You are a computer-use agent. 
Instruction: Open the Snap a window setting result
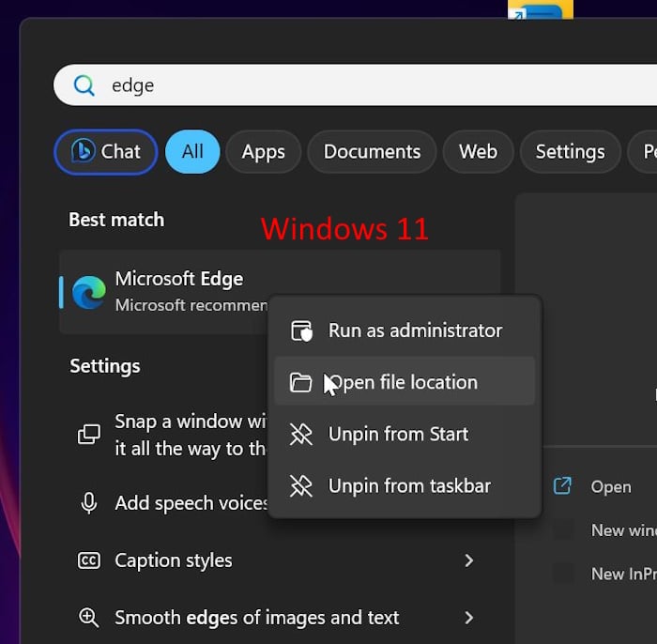(x=165, y=435)
